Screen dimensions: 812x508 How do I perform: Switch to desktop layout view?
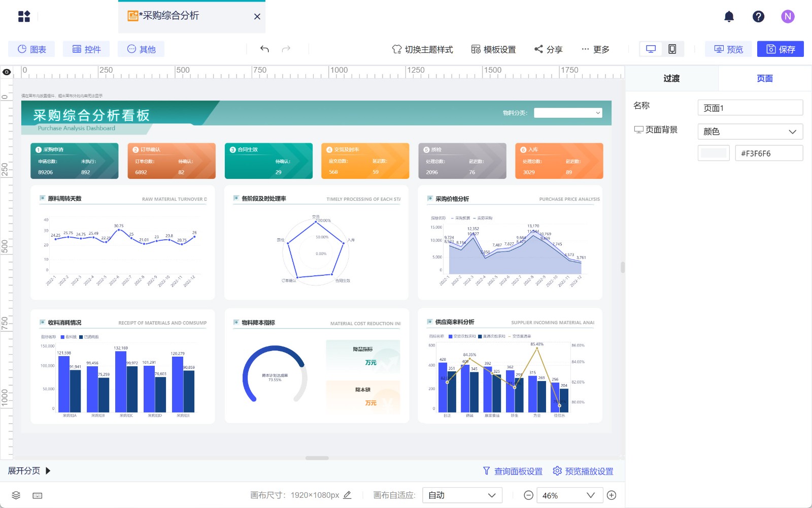pyautogui.click(x=651, y=49)
